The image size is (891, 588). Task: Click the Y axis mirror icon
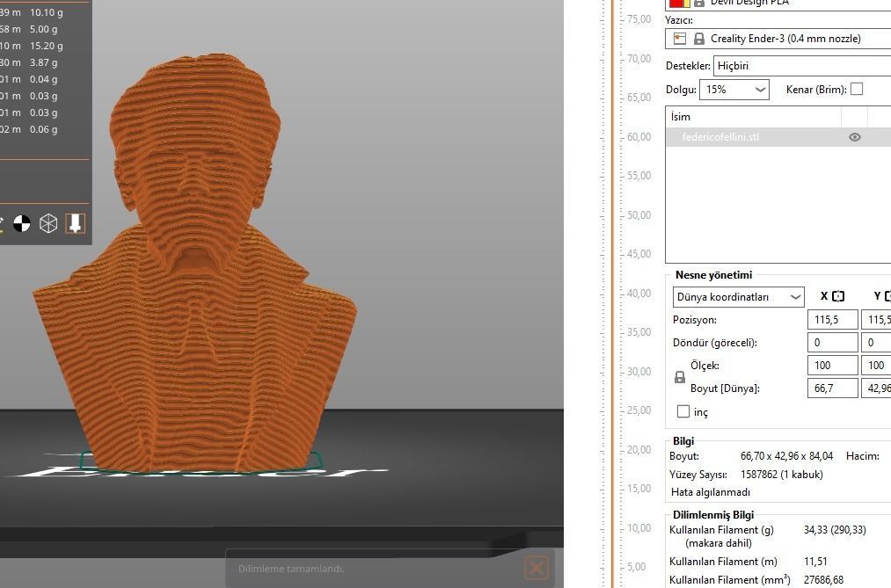887,296
